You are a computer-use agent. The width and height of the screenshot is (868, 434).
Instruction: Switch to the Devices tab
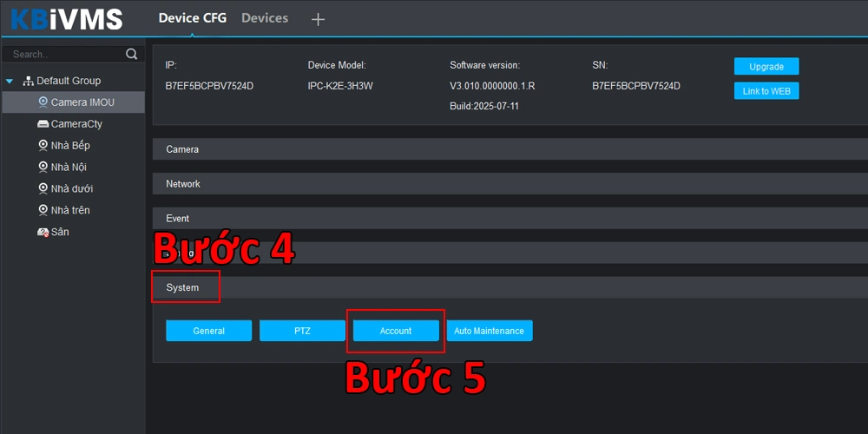[x=265, y=18]
